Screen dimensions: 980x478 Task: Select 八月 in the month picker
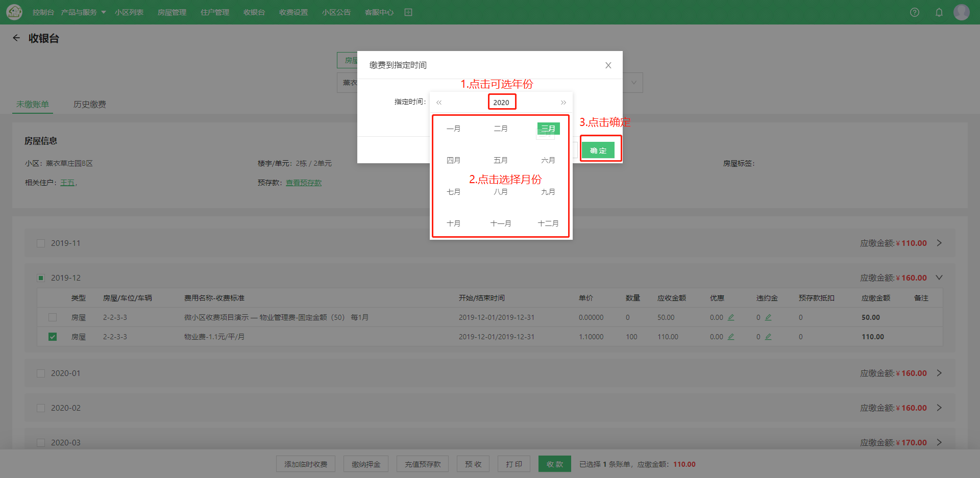click(x=501, y=192)
